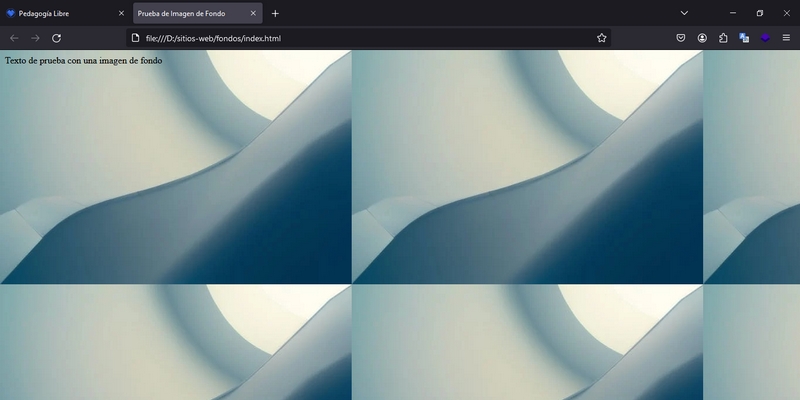Select the Prueba de Imagen de Fondo tab
The width and height of the screenshot is (800, 400).
[197, 13]
